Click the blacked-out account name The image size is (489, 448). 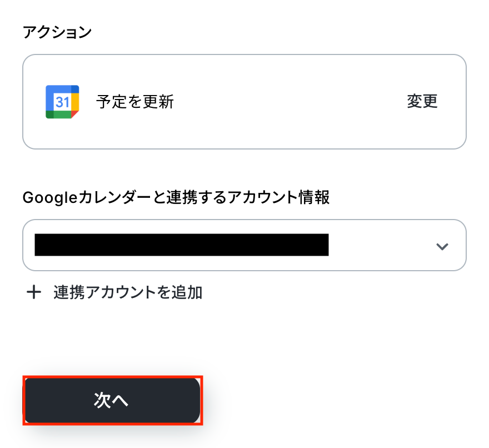[181, 245]
